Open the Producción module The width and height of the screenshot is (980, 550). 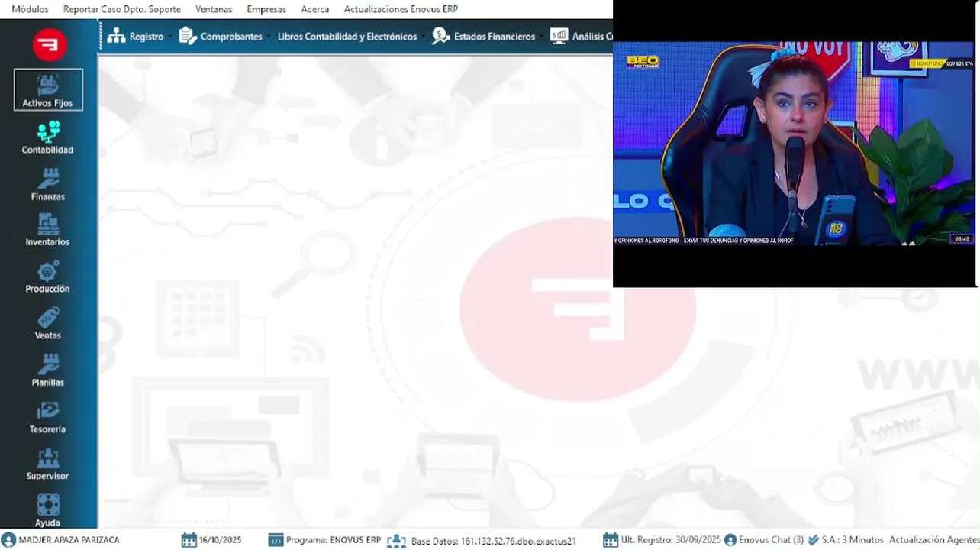click(x=48, y=277)
